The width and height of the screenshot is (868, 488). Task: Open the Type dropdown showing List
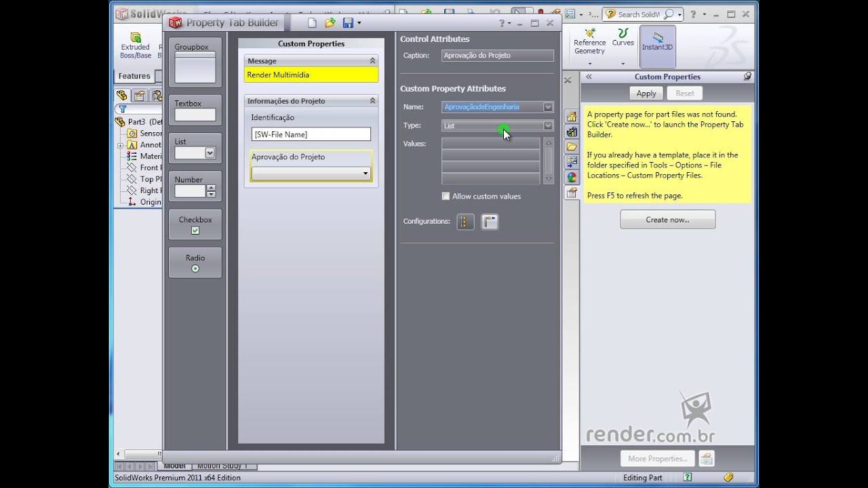point(548,125)
